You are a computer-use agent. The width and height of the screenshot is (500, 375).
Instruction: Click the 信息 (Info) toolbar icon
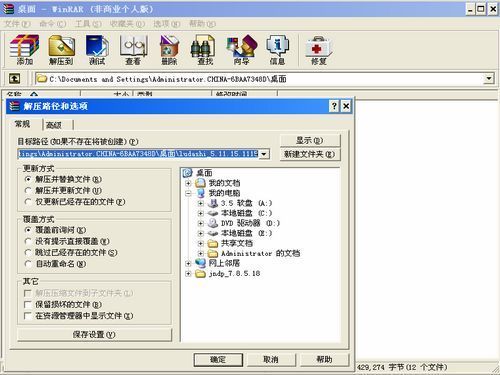point(277,49)
